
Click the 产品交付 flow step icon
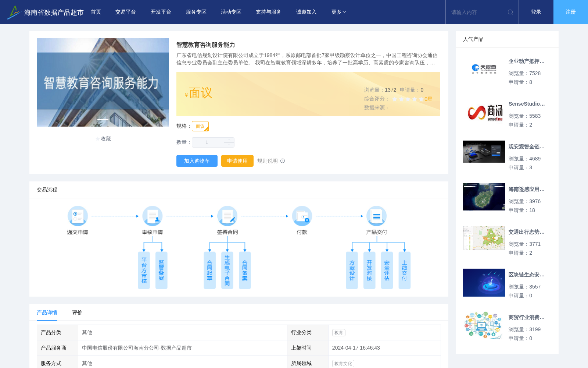(377, 216)
